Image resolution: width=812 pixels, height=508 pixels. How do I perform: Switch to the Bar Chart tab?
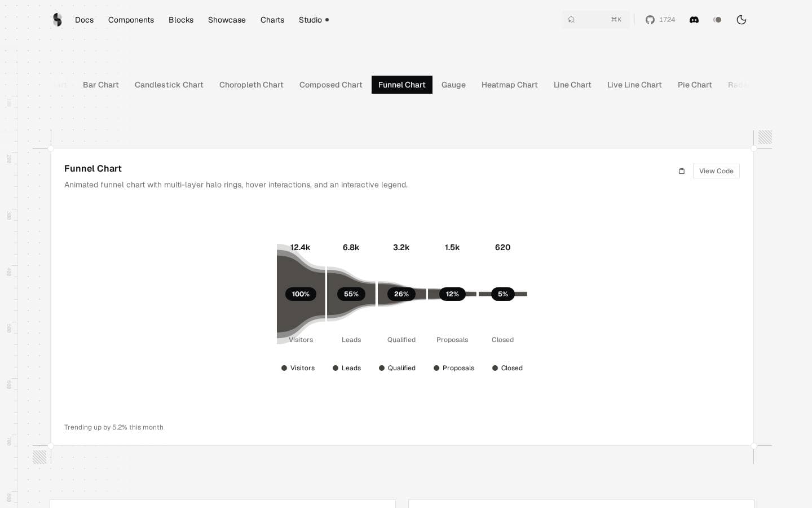pyautogui.click(x=101, y=85)
